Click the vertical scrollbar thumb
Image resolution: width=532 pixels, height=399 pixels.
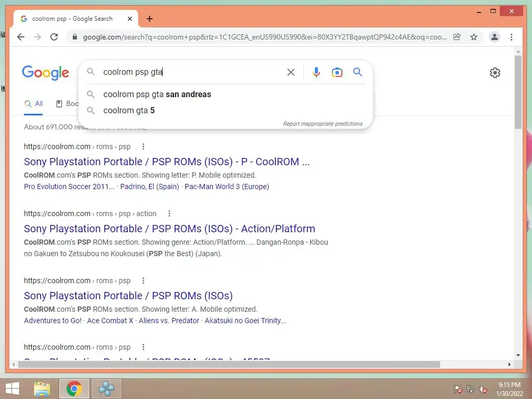[518, 91]
